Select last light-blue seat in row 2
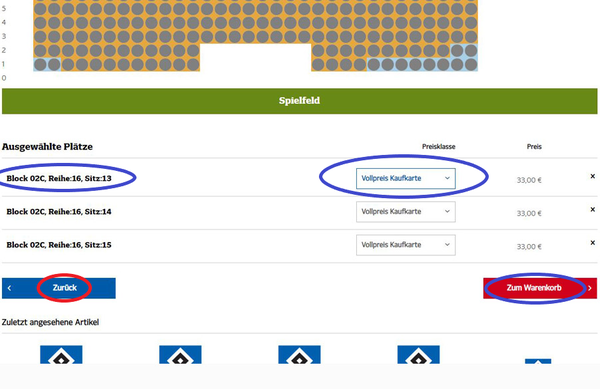Viewport: 600px width, 389px height. pos(471,50)
